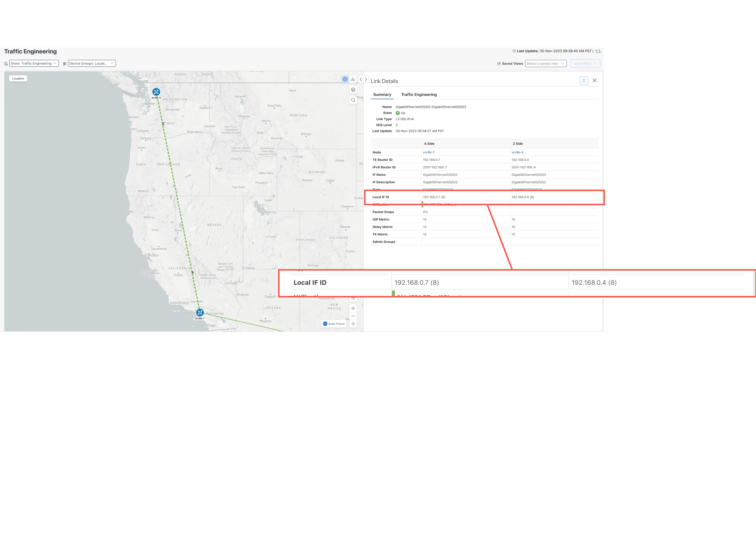Zoom out the map with minus
The height and width of the screenshot is (534, 756).
point(353,316)
